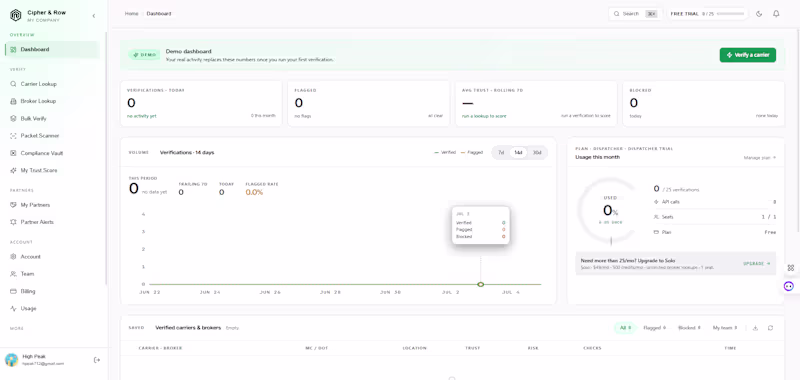Image resolution: width=800 pixels, height=380 pixels.
Task: Select the 14d range tab
Action: 518,153
